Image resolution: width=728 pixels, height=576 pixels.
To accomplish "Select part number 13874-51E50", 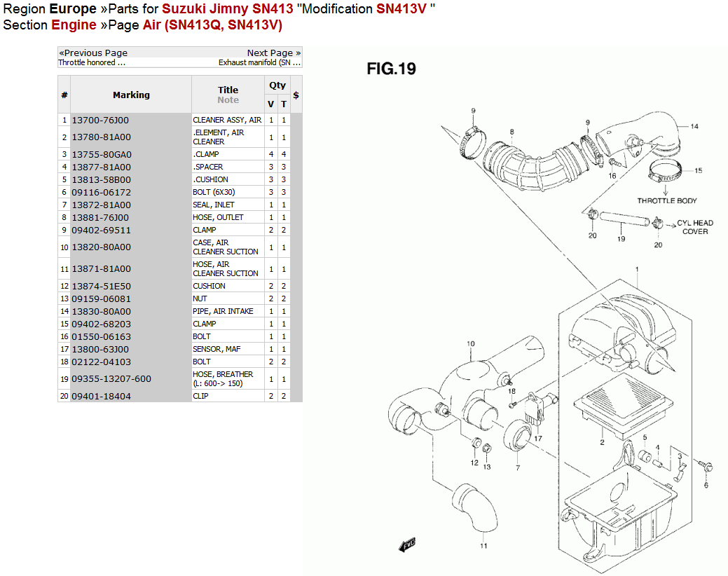I will (x=101, y=286).
